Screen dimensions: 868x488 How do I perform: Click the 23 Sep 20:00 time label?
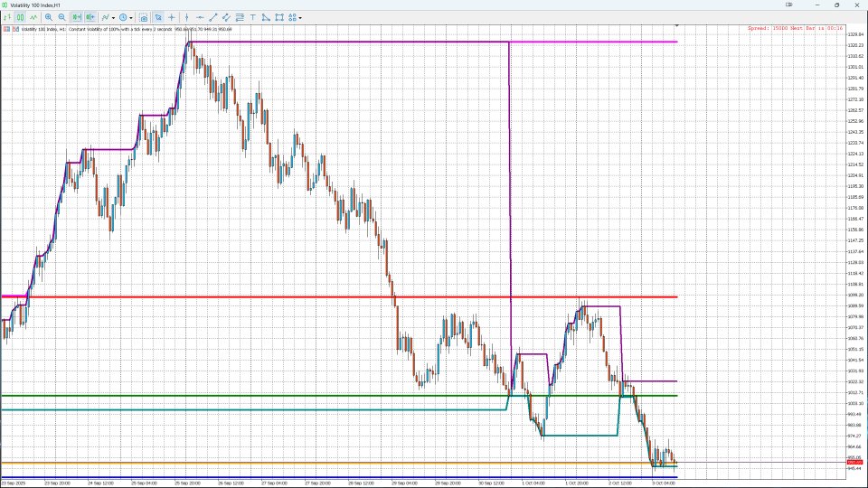coord(58,483)
